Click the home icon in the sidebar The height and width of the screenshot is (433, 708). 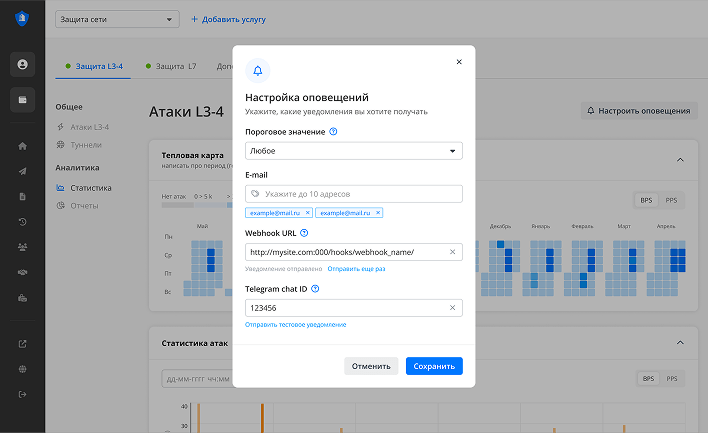coord(22,146)
